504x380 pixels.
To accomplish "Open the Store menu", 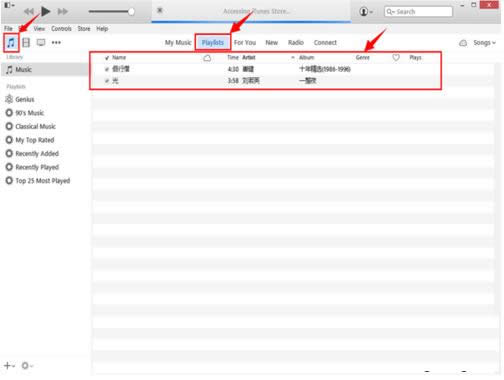I will pos(84,29).
